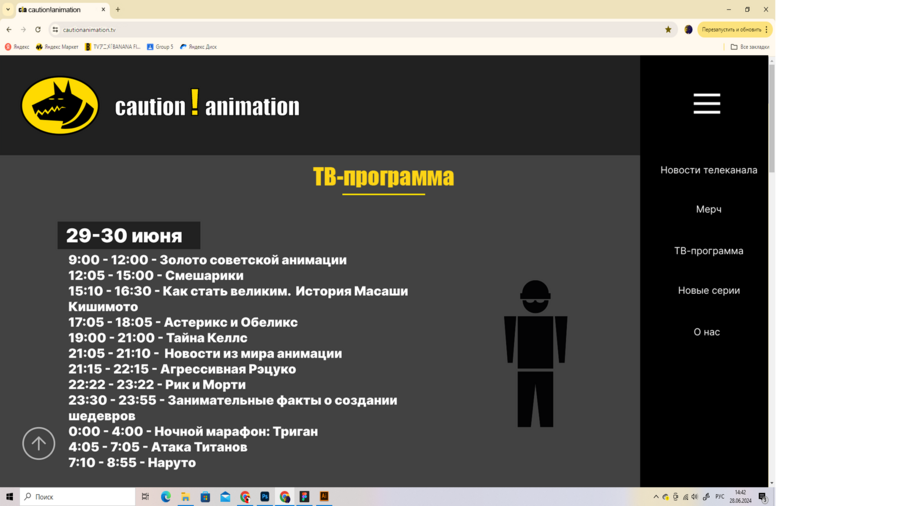This screenshot has width=900, height=506.
Task: Click 'Перезапустить и обновить' browser button
Action: click(731, 30)
